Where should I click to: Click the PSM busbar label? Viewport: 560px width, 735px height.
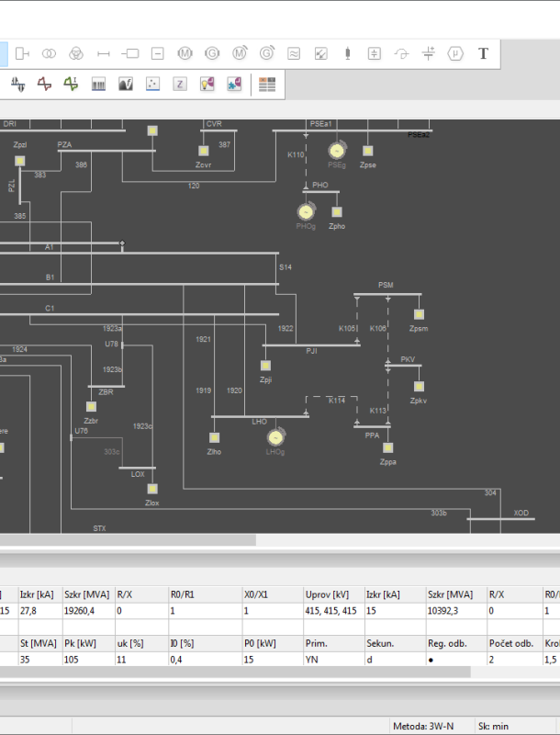click(386, 285)
